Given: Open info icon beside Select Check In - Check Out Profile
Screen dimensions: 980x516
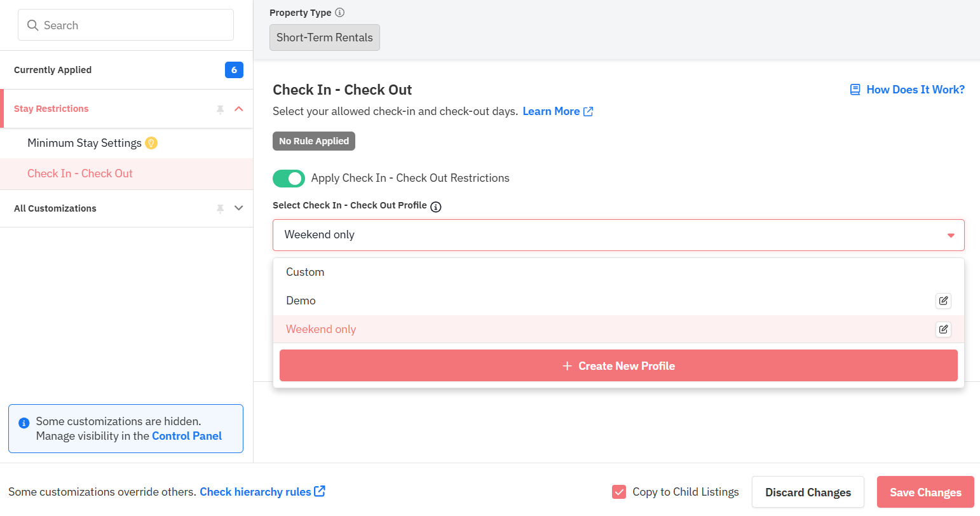Looking at the screenshot, I should point(436,207).
